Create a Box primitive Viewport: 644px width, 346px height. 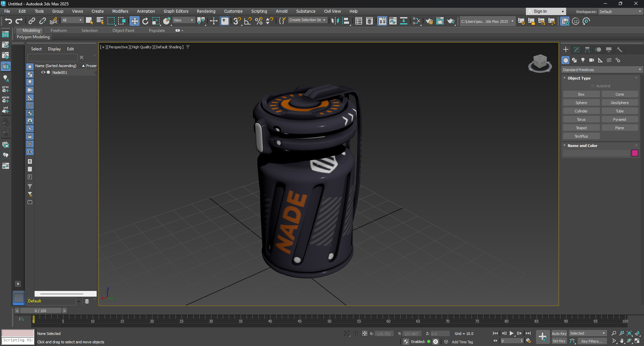[x=581, y=94]
